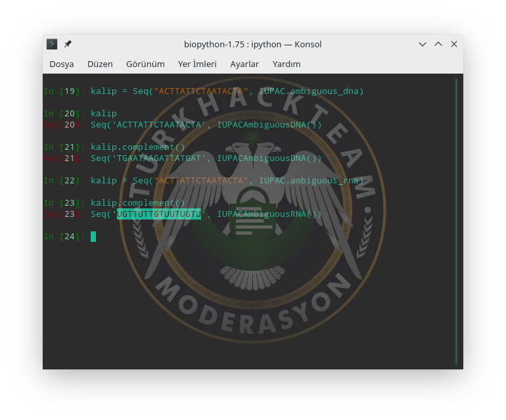The height and width of the screenshot is (420, 506).
Task: Click the terminal vertical scrollbar
Action: (x=456, y=222)
